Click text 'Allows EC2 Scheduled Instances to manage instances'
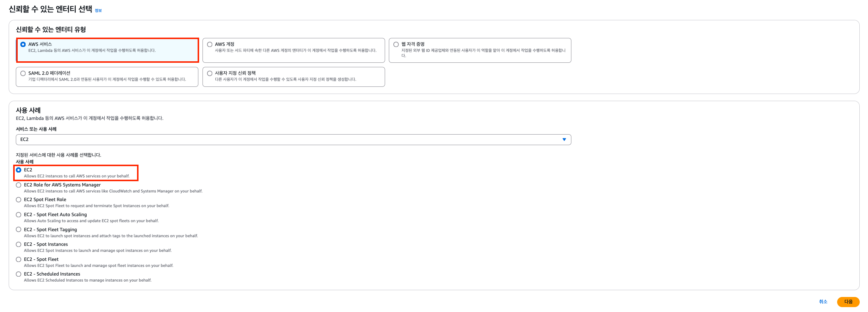 [70, 280]
